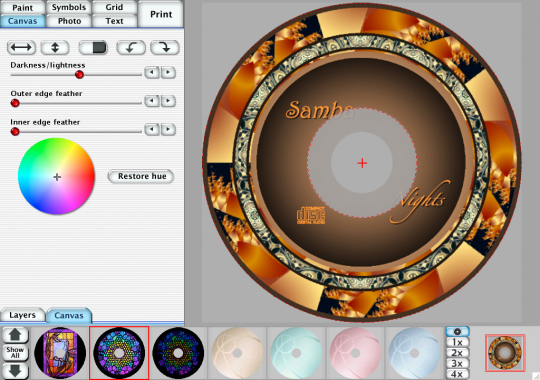
Task: Switch to the Canvas tab at top
Action: (x=23, y=21)
